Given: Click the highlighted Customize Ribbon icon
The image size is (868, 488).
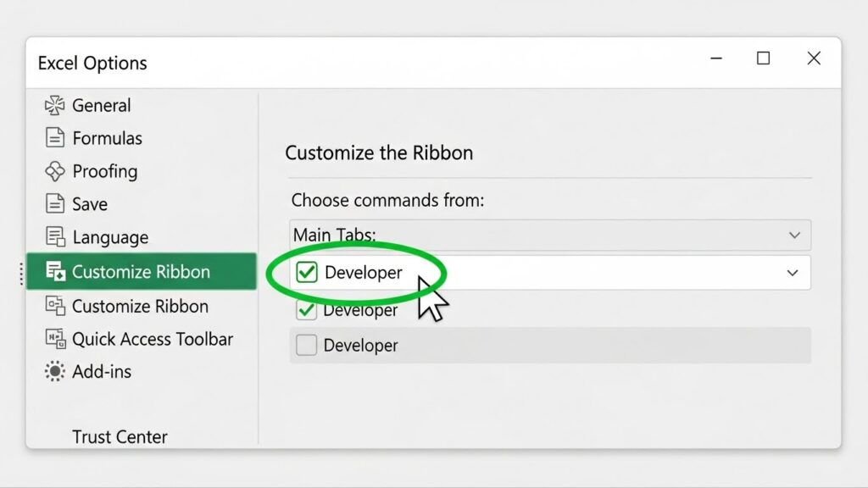Looking at the screenshot, I should 55,271.
